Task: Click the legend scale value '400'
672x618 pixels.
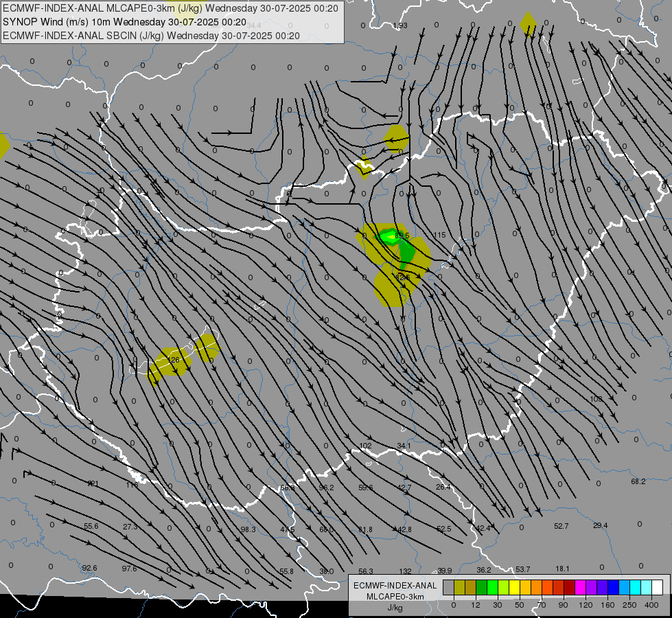Action: tap(651, 605)
